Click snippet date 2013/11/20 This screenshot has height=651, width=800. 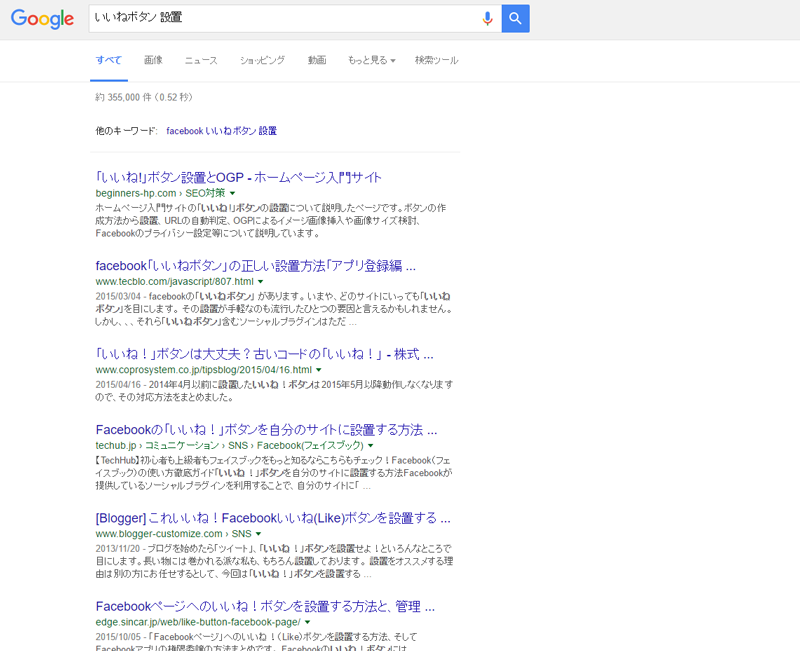117,549
